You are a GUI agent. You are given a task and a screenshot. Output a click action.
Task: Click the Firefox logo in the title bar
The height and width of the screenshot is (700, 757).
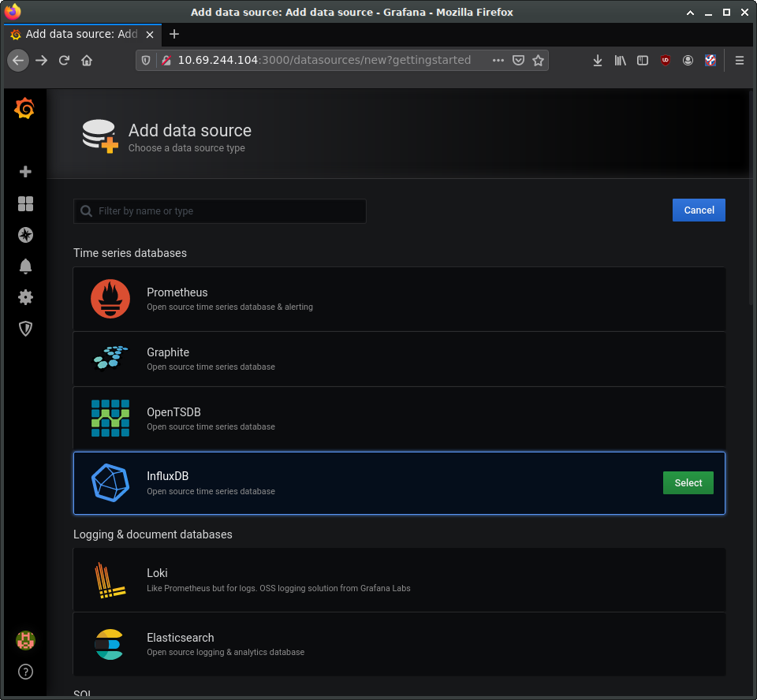point(12,11)
